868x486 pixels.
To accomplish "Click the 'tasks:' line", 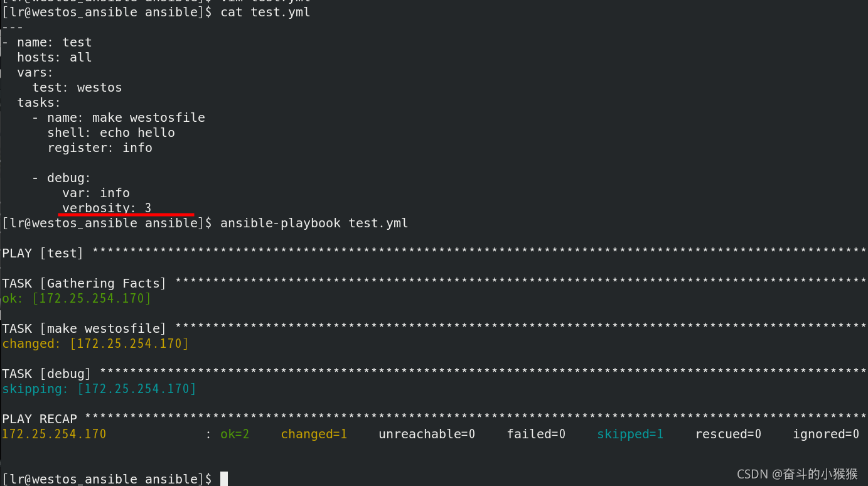I will (x=39, y=102).
